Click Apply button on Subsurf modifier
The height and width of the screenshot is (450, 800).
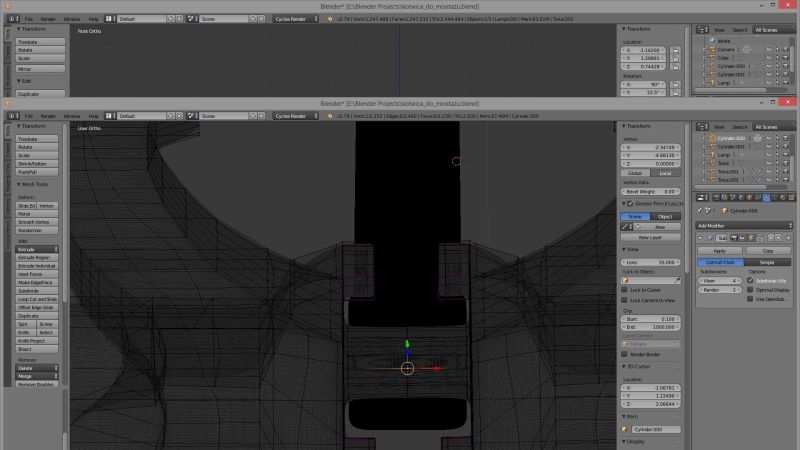[x=719, y=251]
